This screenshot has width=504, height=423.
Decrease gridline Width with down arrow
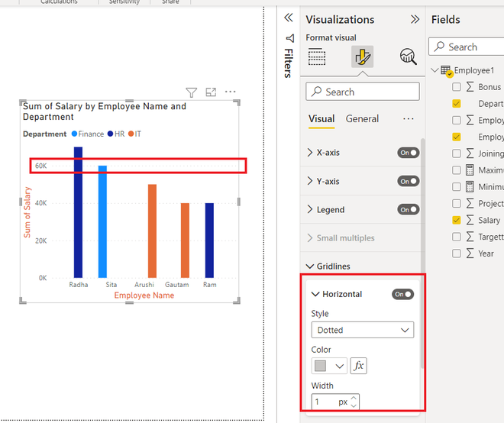[x=354, y=405]
